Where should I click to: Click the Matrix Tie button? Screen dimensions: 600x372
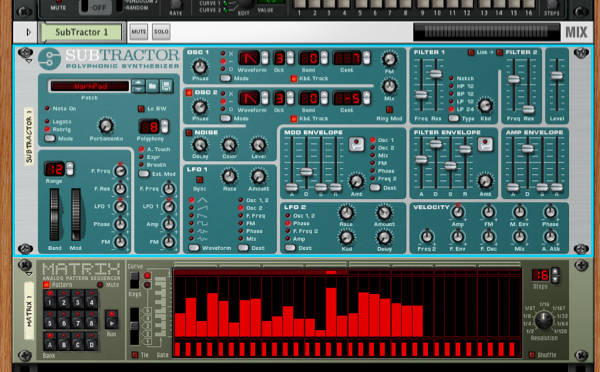[135, 355]
